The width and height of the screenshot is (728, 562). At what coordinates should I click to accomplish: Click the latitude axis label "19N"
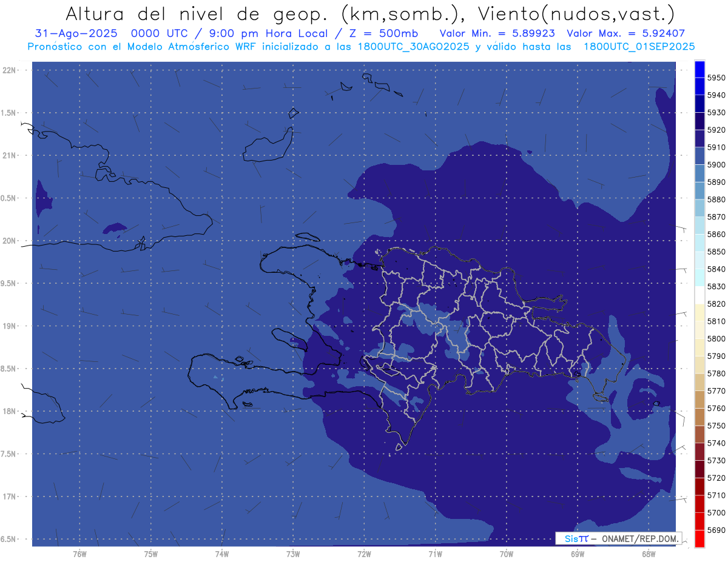(x=9, y=326)
